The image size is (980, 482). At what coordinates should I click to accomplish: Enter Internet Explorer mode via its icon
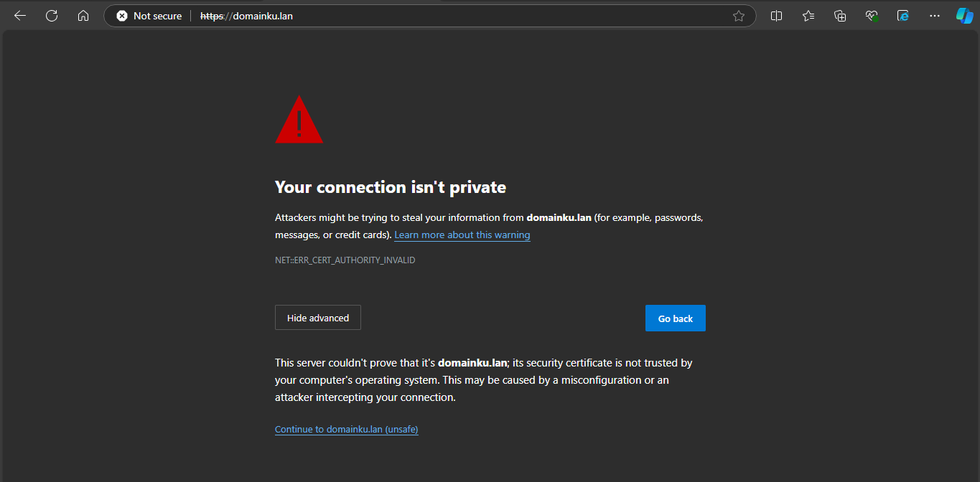coord(902,15)
